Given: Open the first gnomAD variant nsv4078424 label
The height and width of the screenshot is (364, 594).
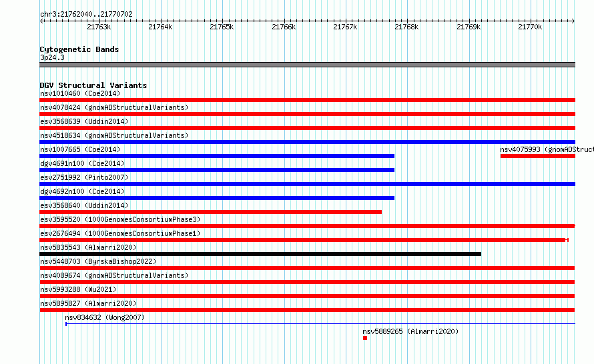Looking at the screenshot, I should 114,107.
